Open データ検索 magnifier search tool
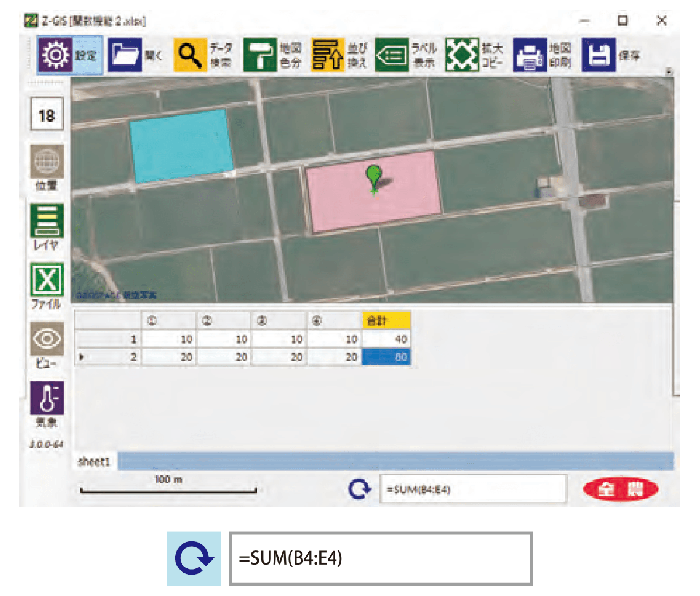Viewport: 700px width, 596px height. click(x=189, y=55)
